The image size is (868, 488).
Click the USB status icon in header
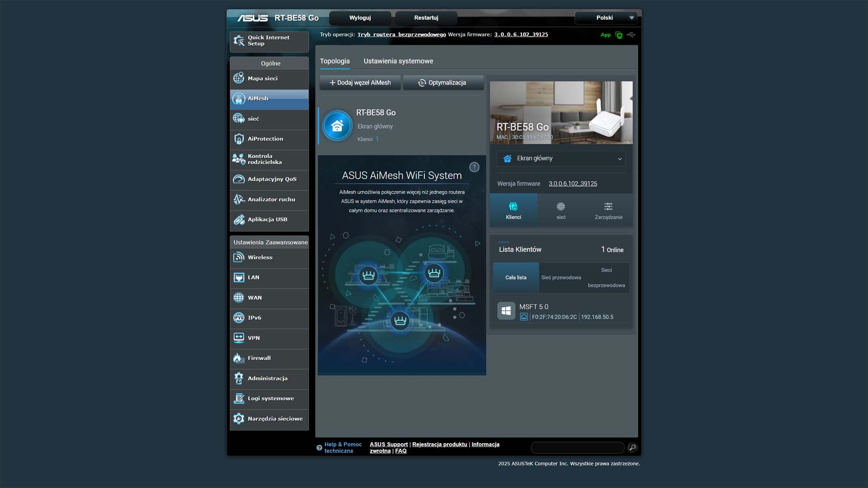tap(631, 35)
